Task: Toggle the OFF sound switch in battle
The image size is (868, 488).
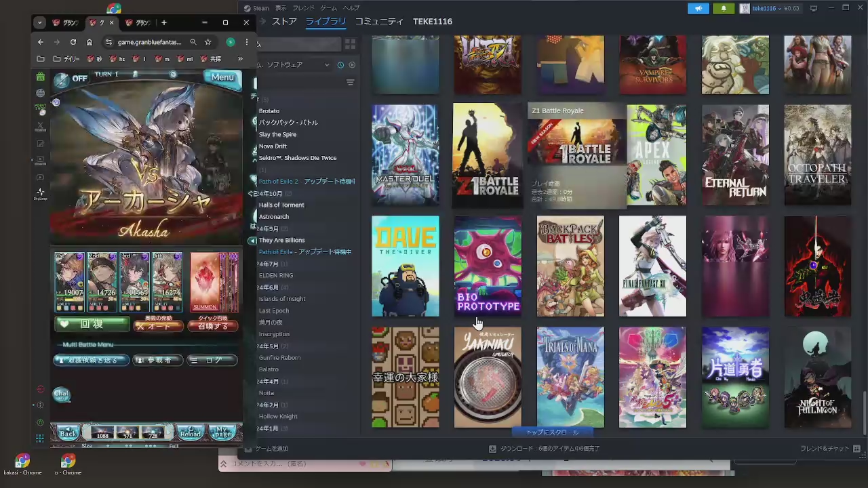Action: [72, 79]
